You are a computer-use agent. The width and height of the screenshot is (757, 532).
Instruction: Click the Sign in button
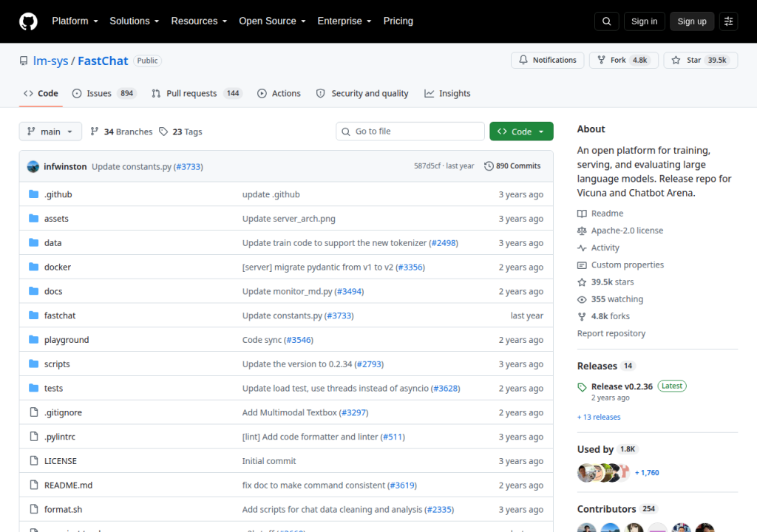pyautogui.click(x=644, y=21)
